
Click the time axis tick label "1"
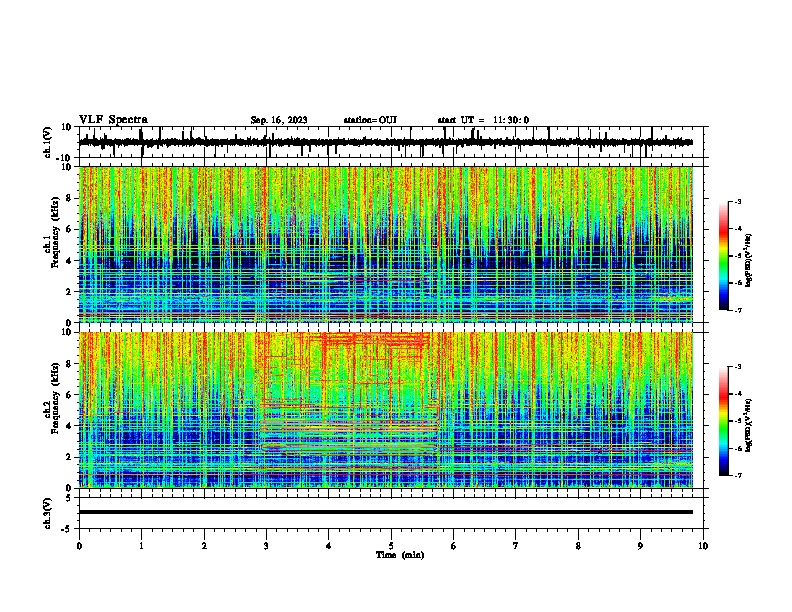(141, 546)
